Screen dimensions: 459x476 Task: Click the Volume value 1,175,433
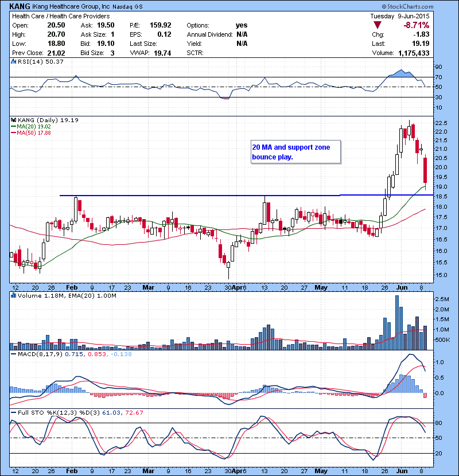[414, 53]
